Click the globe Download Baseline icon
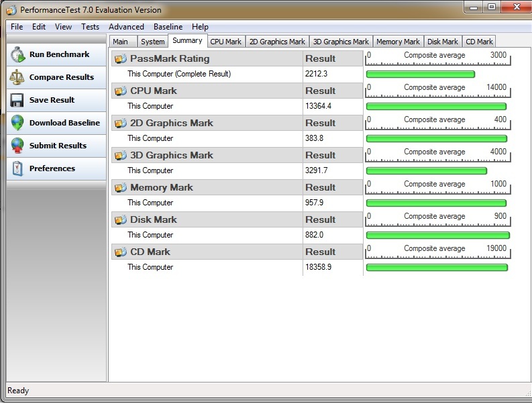 pos(17,123)
